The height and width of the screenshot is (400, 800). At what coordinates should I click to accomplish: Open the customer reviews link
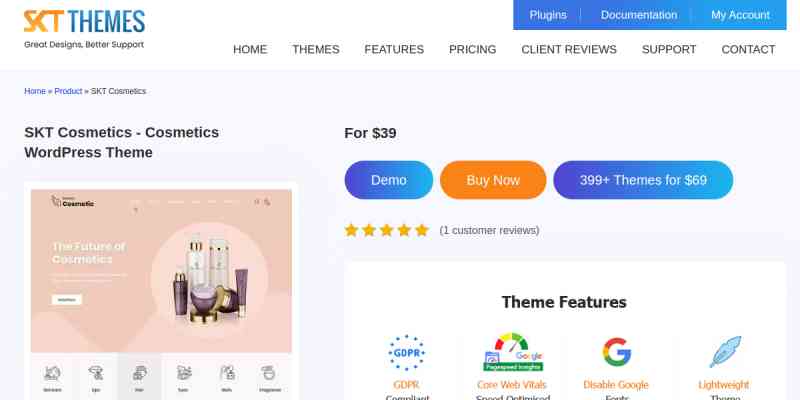pos(489,231)
